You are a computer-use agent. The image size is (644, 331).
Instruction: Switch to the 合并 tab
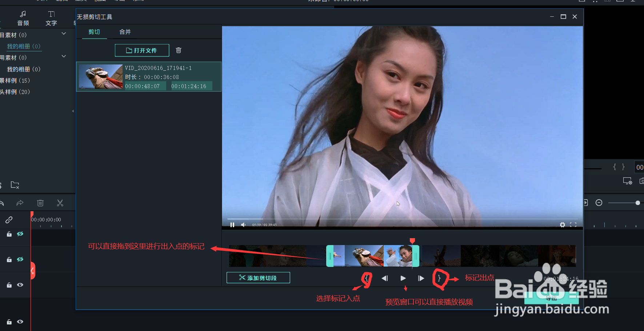click(125, 32)
